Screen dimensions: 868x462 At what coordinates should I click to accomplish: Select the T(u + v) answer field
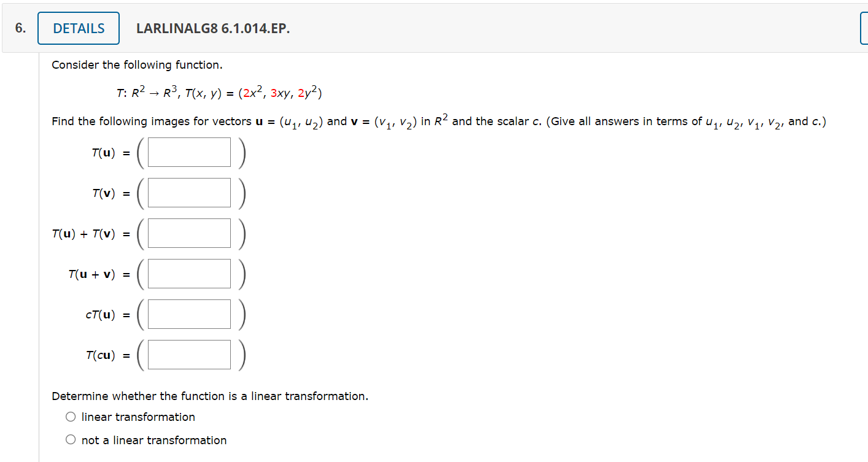pyautogui.click(x=188, y=273)
